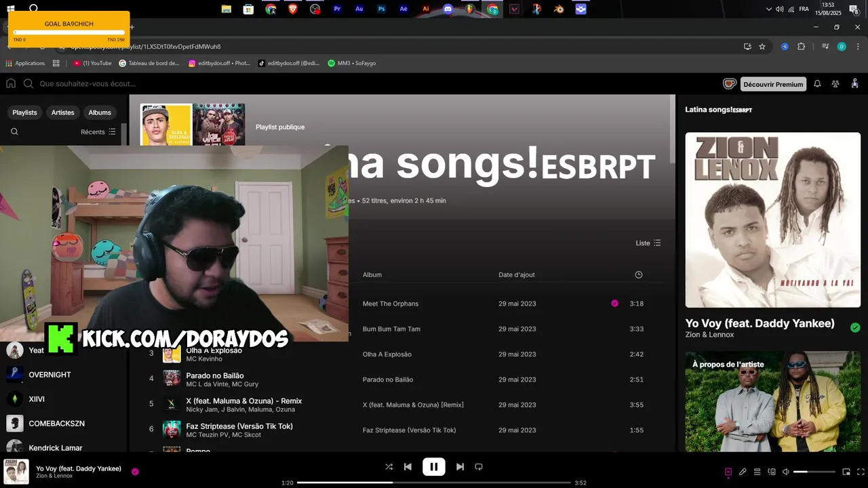Toggle Now Playing view panel

728,472
